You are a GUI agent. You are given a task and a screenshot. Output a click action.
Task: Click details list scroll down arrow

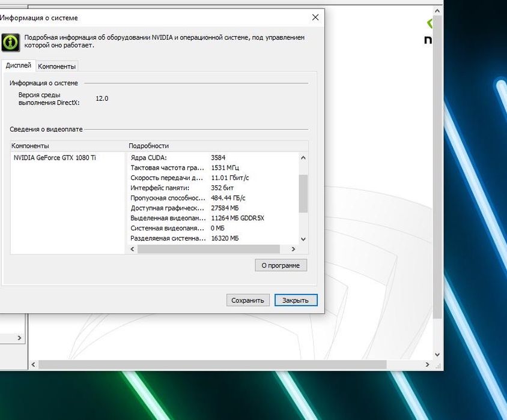point(303,239)
